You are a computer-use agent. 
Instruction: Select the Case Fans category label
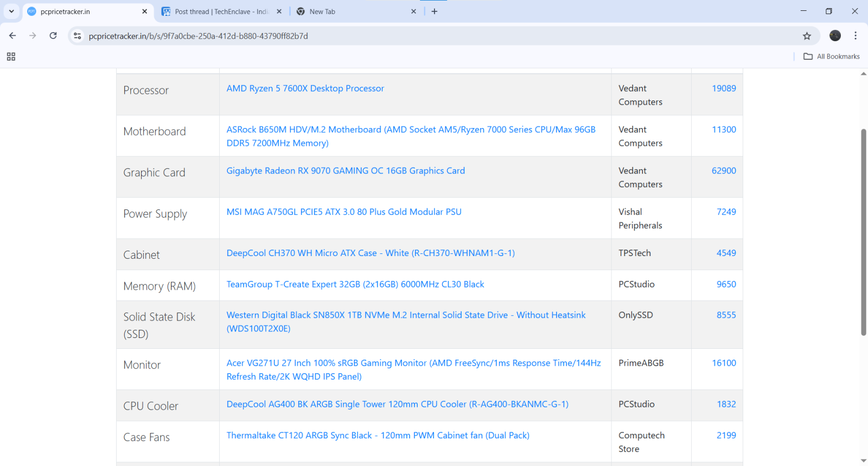click(x=146, y=437)
